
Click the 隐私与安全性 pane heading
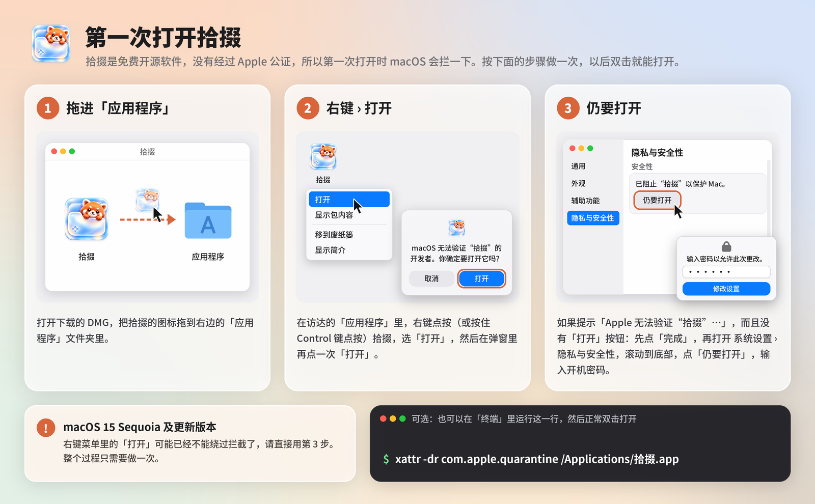[x=657, y=153]
